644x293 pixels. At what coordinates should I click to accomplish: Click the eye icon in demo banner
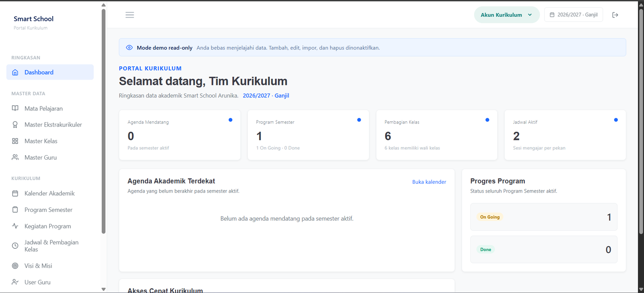(x=129, y=47)
